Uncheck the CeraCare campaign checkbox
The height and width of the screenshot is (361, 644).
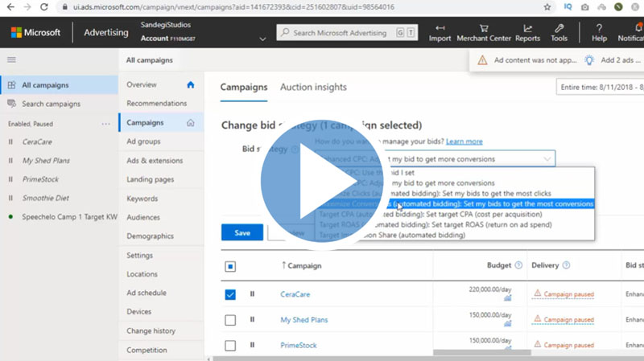click(230, 294)
